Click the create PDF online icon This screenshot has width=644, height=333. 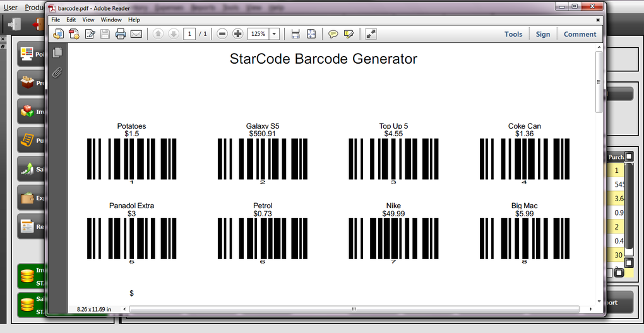(74, 34)
